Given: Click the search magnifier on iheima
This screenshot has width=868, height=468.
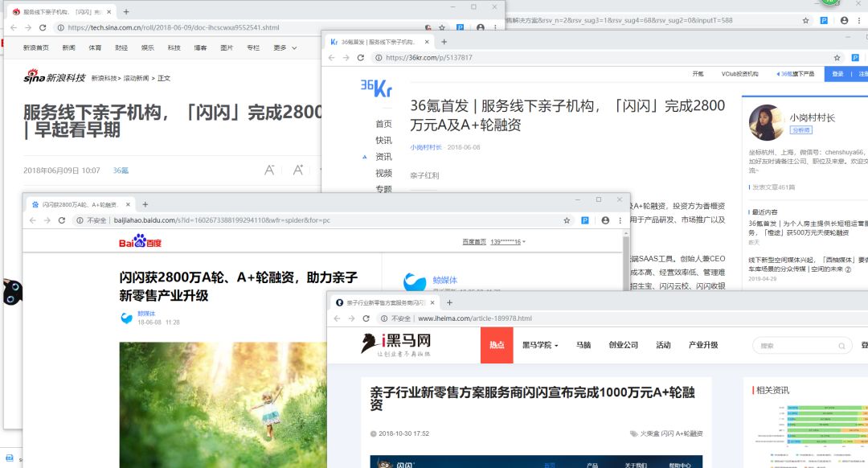Looking at the screenshot, I should point(841,346).
